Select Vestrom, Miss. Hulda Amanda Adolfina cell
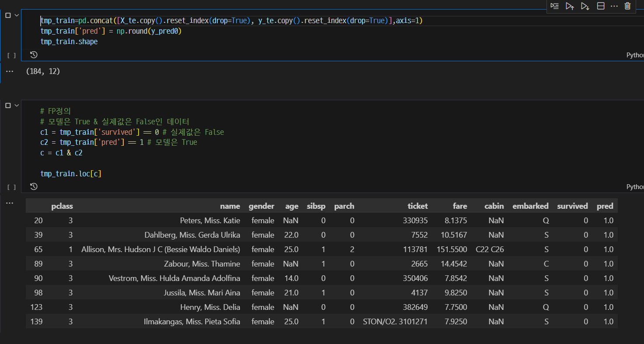The image size is (644, 344). click(x=174, y=278)
